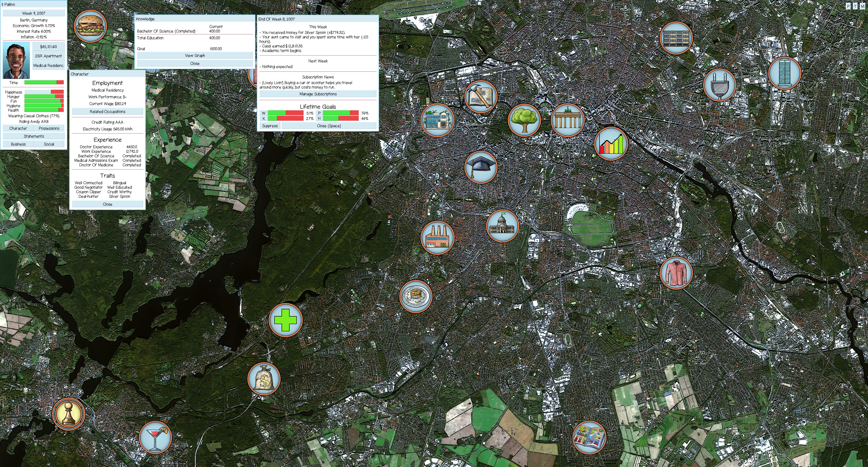Open the burger fast food location
Viewport: 868px width, 467px height.
point(90,26)
